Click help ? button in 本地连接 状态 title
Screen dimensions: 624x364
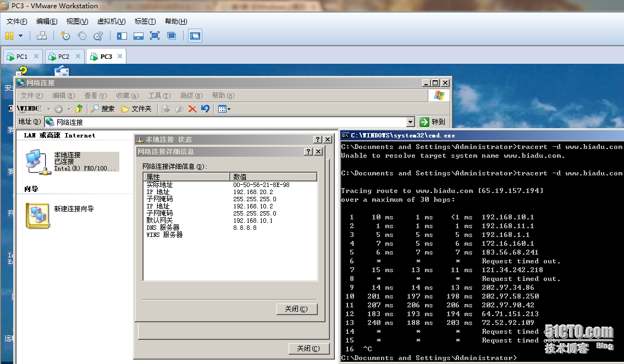tap(318, 139)
